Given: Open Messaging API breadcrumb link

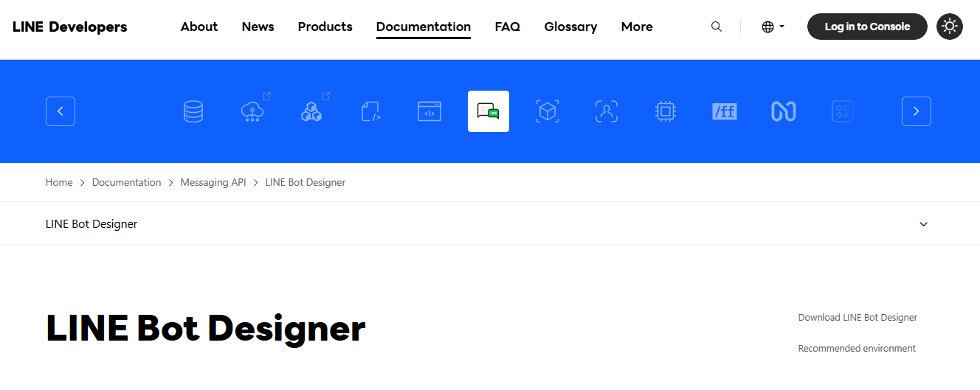Looking at the screenshot, I should (x=213, y=182).
